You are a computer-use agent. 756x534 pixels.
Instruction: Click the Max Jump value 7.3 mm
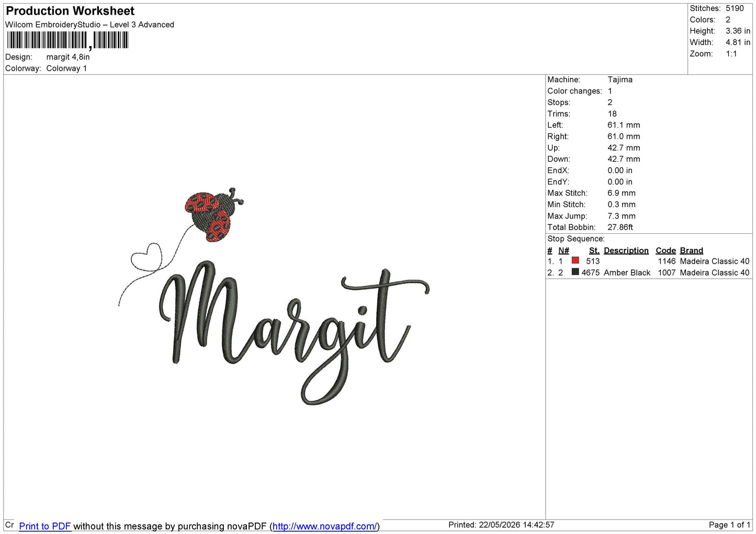[622, 216]
